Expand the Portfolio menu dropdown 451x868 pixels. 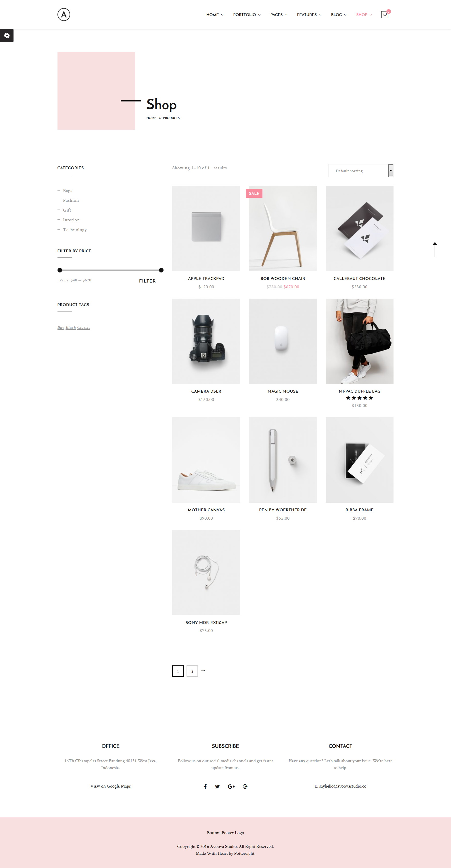pyautogui.click(x=247, y=14)
